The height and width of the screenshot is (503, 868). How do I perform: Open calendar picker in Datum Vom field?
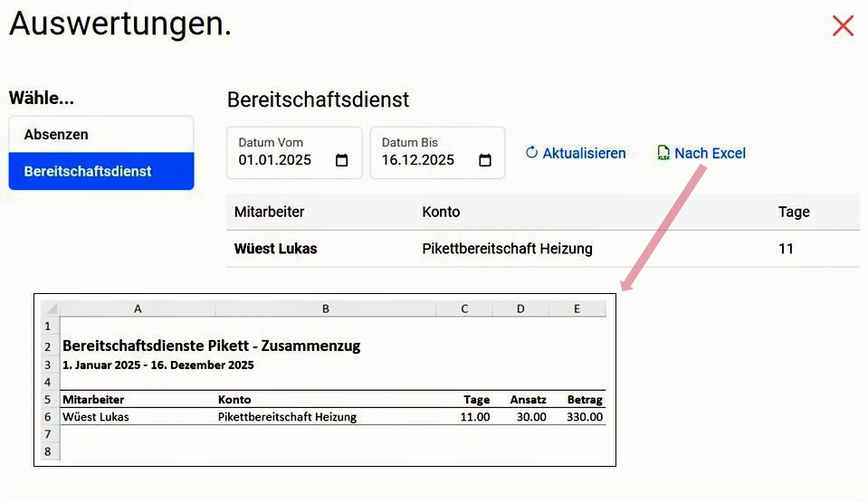point(341,161)
